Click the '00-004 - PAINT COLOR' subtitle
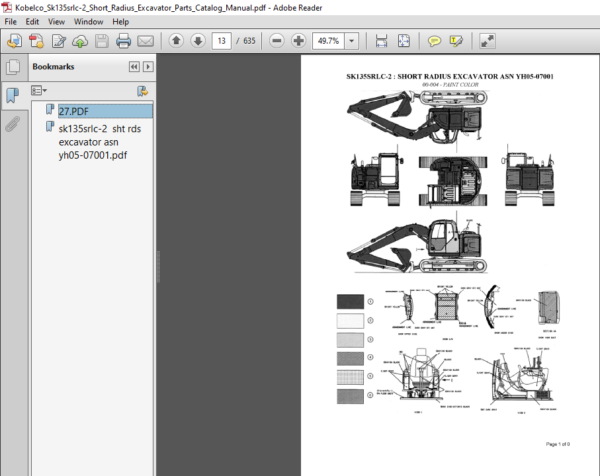The height and width of the screenshot is (476, 600). click(450, 85)
